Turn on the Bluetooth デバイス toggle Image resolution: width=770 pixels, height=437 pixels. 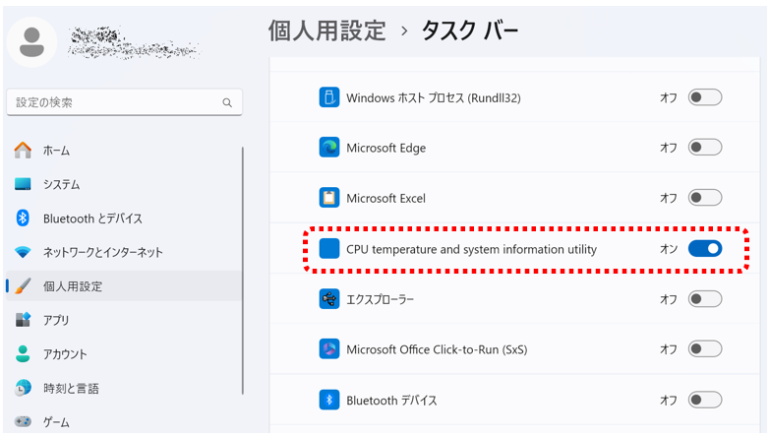coord(705,400)
